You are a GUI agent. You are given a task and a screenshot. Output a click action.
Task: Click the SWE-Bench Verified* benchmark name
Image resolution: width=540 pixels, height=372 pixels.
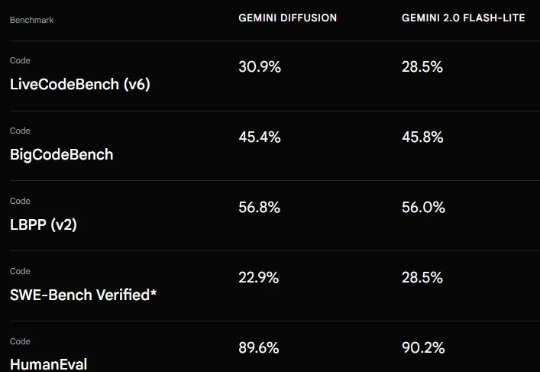click(x=83, y=295)
